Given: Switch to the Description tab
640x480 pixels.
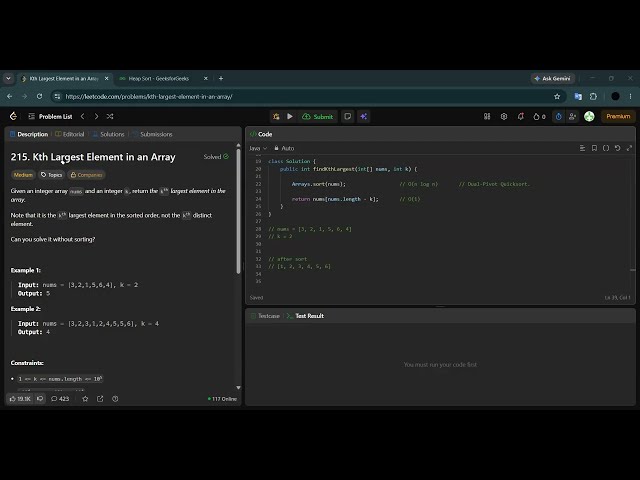Looking at the screenshot, I should 29,134.
